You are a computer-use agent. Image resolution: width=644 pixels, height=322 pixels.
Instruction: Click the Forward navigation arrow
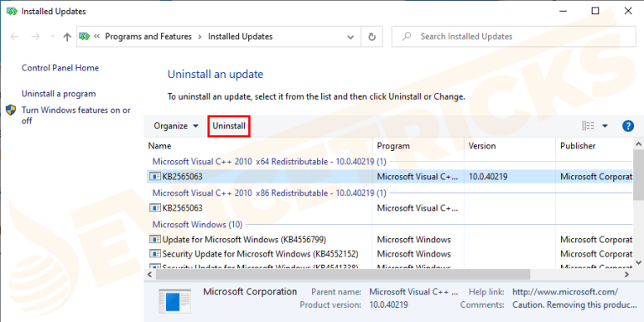tap(36, 37)
